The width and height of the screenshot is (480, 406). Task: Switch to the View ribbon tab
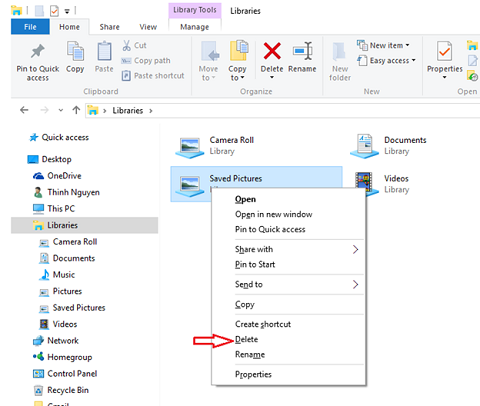pos(148,27)
